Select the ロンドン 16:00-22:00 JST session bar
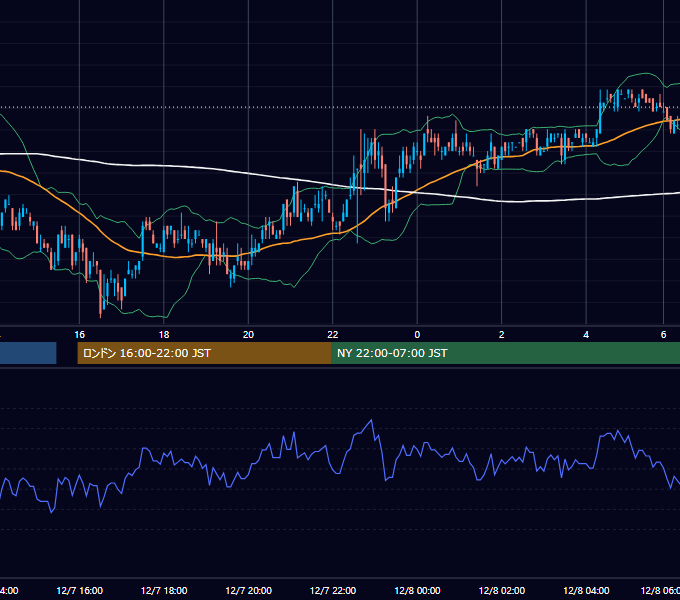Screen dimensions: 680x600 (204, 353)
